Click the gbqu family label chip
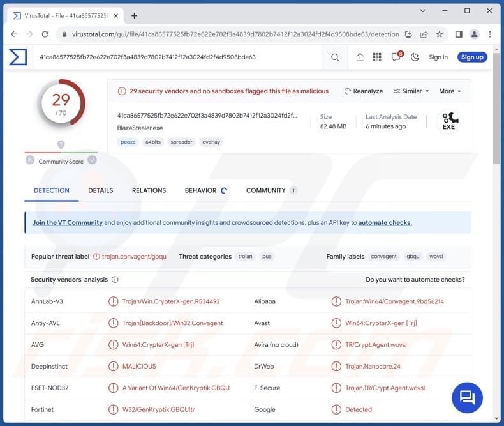 click(x=413, y=257)
